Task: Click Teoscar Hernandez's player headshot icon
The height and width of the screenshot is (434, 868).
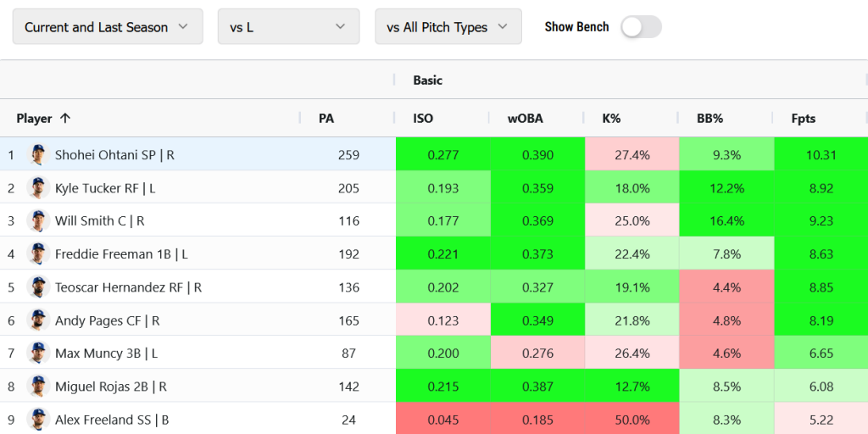Action: [38, 287]
